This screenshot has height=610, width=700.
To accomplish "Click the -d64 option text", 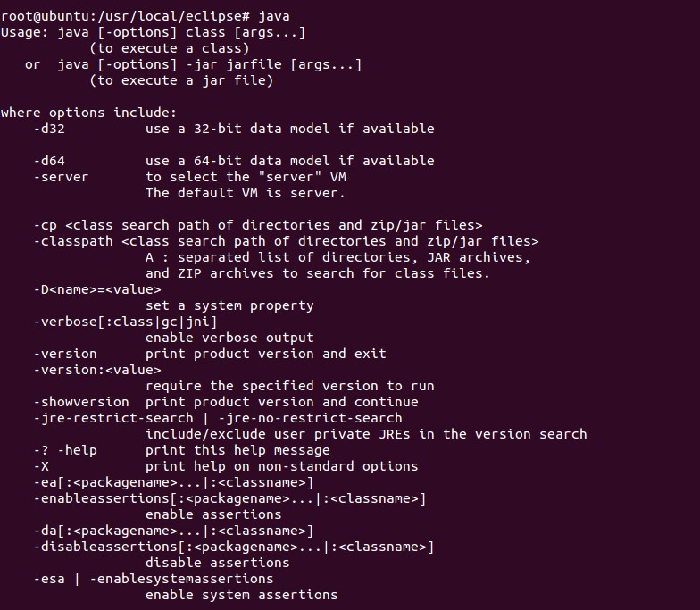I will click(50, 161).
